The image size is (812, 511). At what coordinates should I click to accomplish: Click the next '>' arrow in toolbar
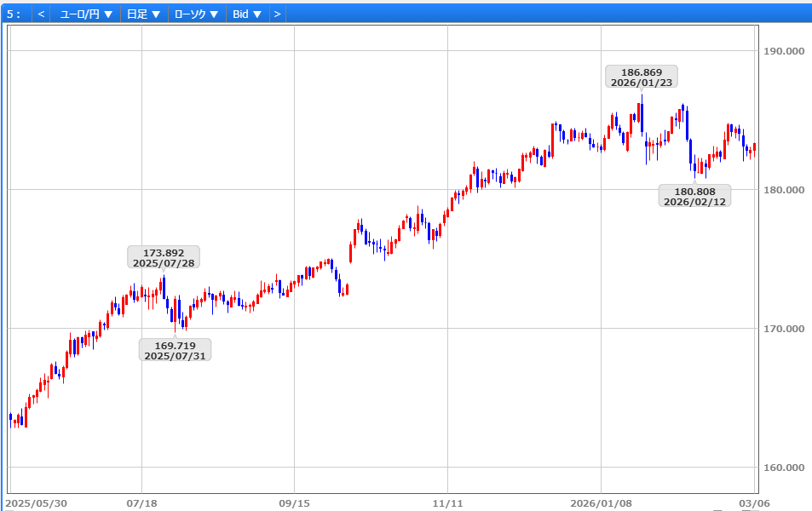278,14
